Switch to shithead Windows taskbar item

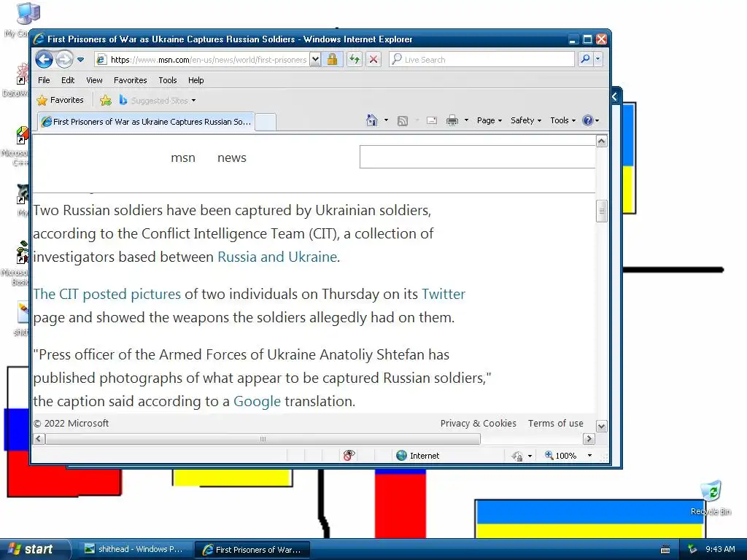tap(134, 549)
